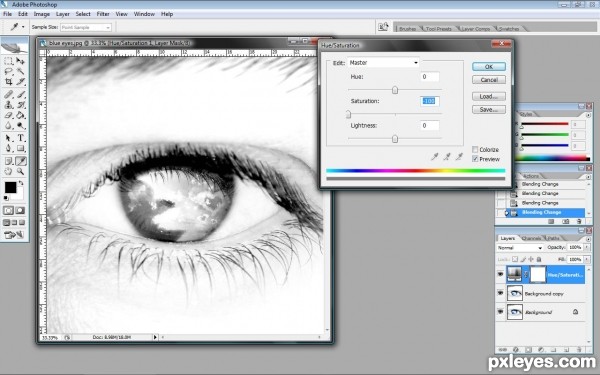Viewport: 600px width, 375px height.
Task: Select the Move tool in toolbox
Action: pyautogui.click(x=21, y=61)
